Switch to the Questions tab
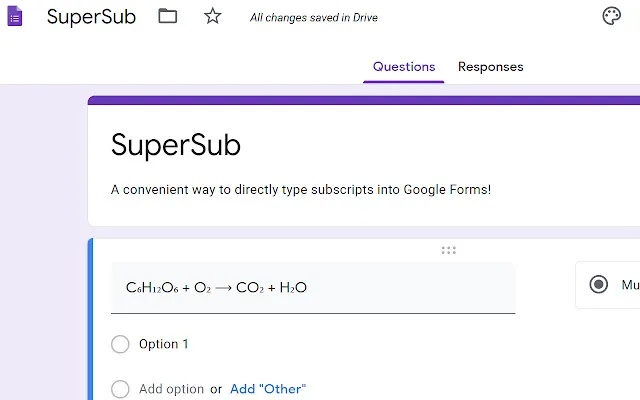The width and height of the screenshot is (640, 400). [404, 67]
